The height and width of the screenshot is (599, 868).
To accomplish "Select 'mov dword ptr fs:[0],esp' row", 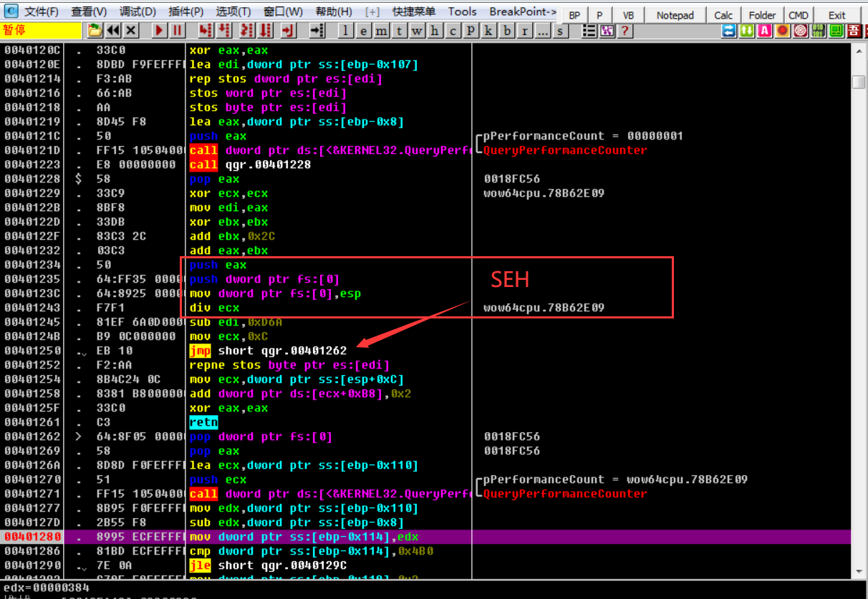I will pos(427,293).
